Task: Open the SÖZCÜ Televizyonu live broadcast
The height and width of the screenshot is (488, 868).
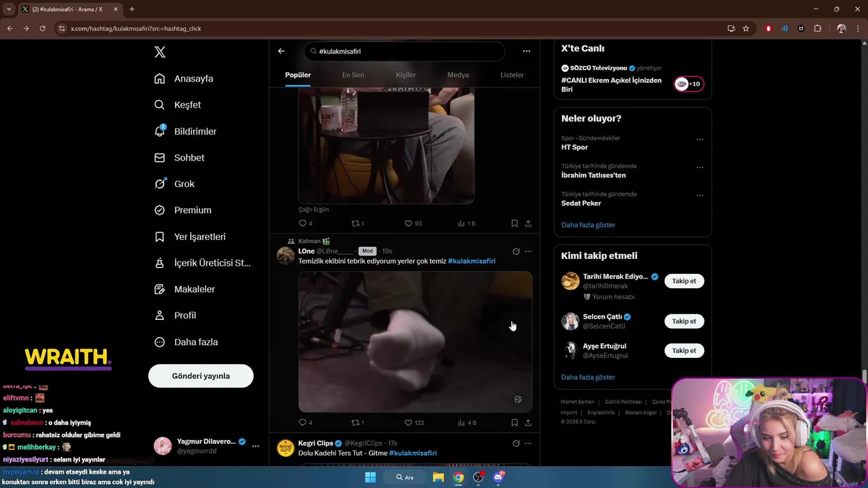Action: [632, 79]
